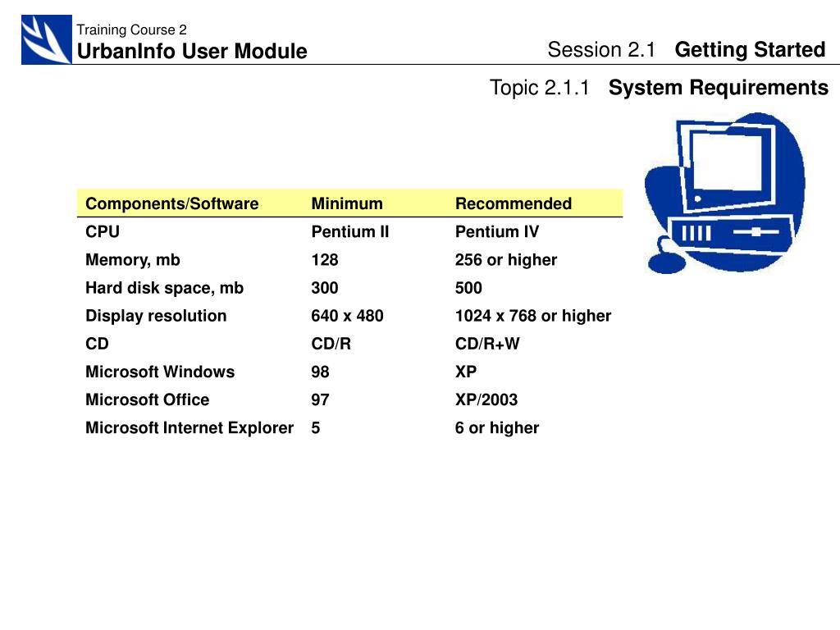Click the '6 or higher' cell

click(497, 427)
